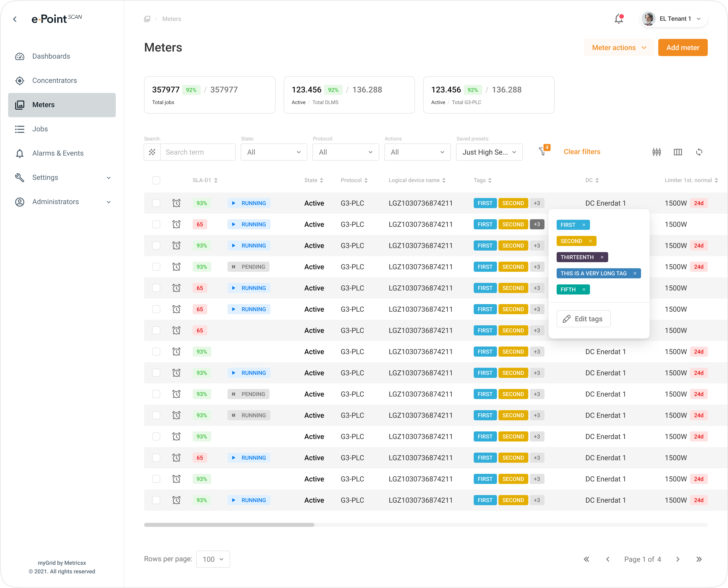Open the State filter dropdown
The width and height of the screenshot is (728, 588).
[274, 152]
